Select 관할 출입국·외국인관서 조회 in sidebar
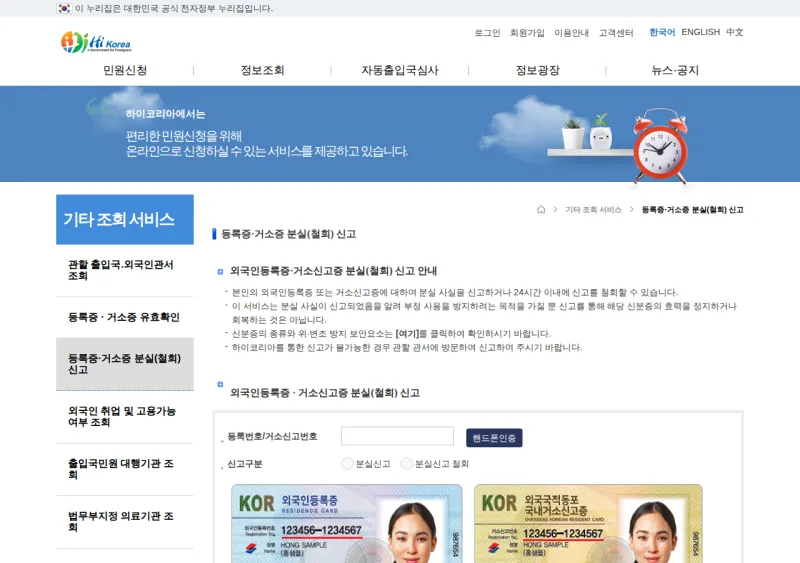800x563 pixels. (125, 270)
